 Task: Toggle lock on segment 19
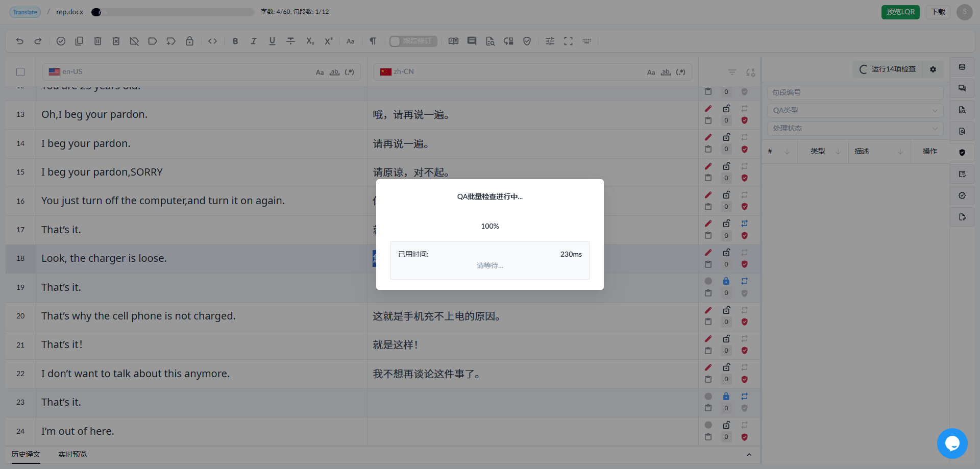pyautogui.click(x=726, y=281)
